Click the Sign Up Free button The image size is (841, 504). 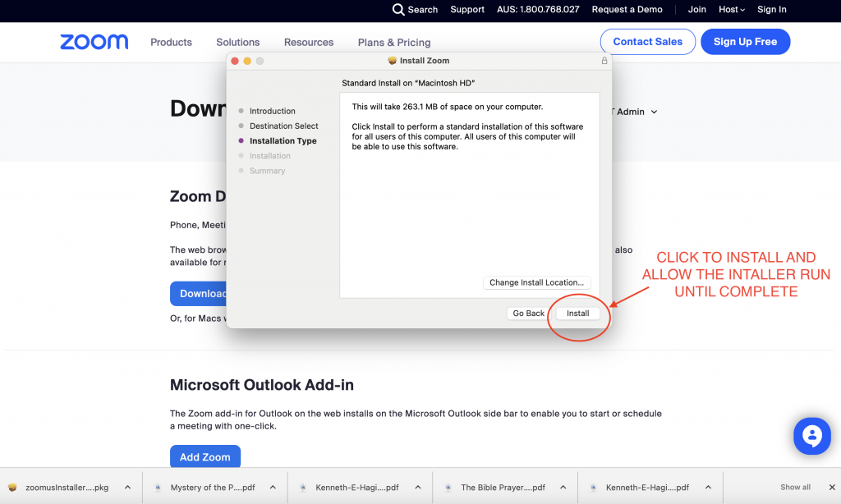tap(746, 42)
